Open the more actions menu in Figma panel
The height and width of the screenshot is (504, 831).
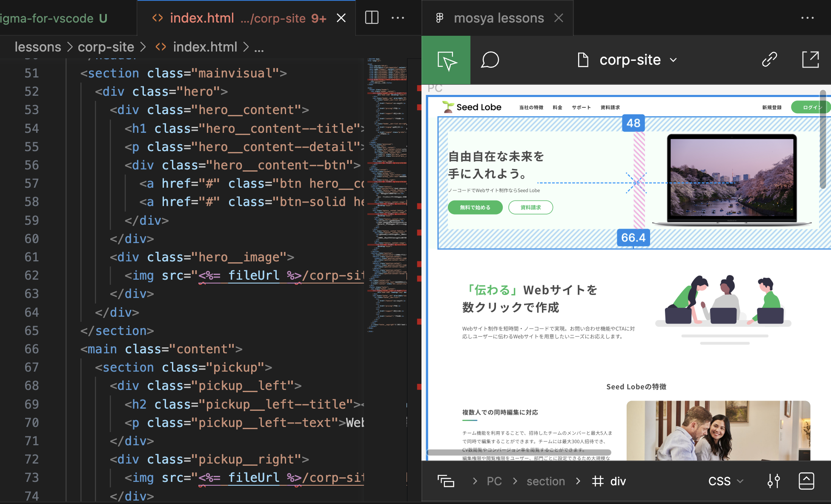click(x=808, y=17)
